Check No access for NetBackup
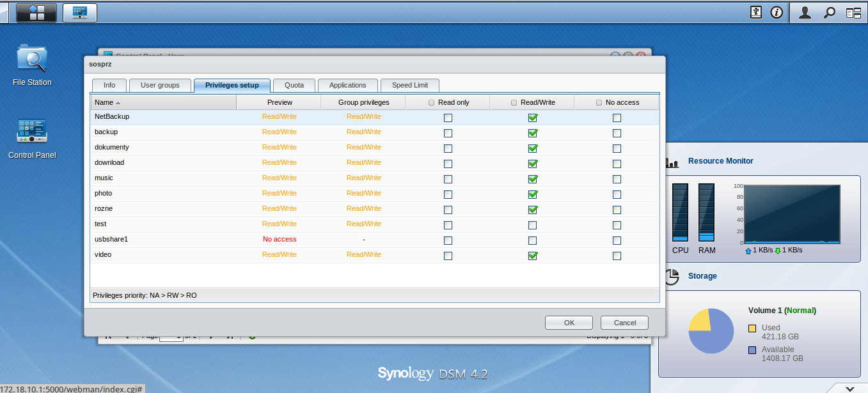This screenshot has height=393, width=868. tap(617, 118)
